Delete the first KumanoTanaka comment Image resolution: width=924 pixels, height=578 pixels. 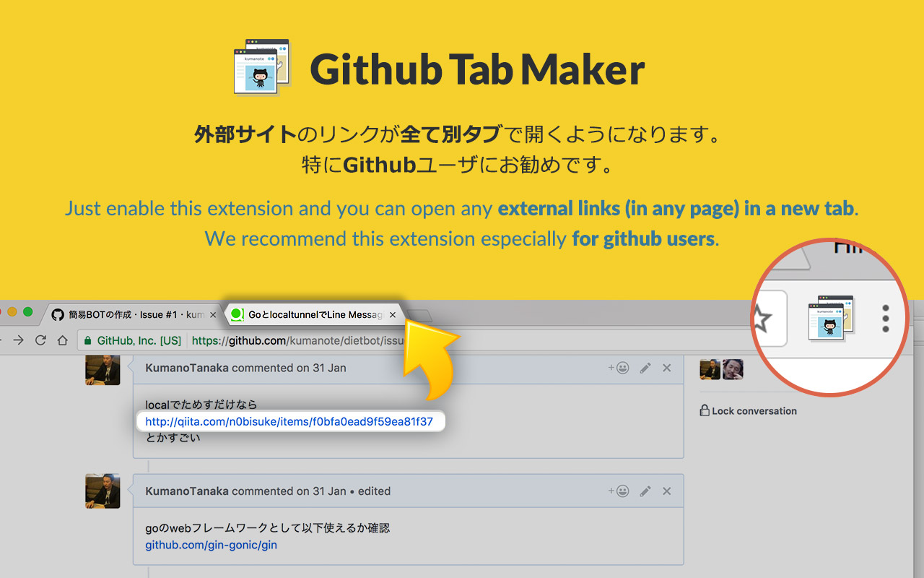[x=667, y=368]
